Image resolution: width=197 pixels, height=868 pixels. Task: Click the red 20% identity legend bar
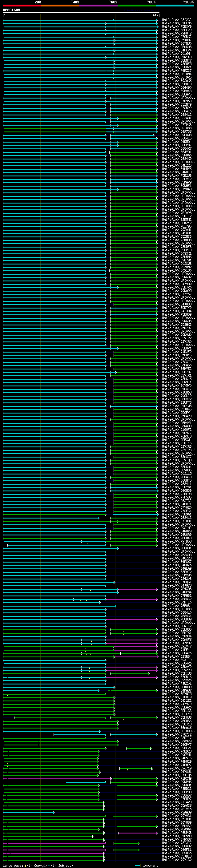coord(22,6)
